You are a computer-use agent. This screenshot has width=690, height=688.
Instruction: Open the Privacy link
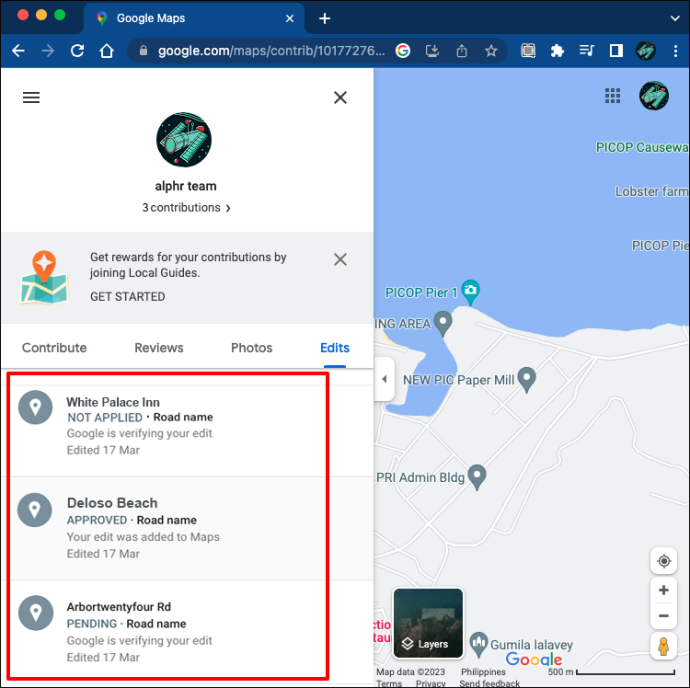(430, 683)
